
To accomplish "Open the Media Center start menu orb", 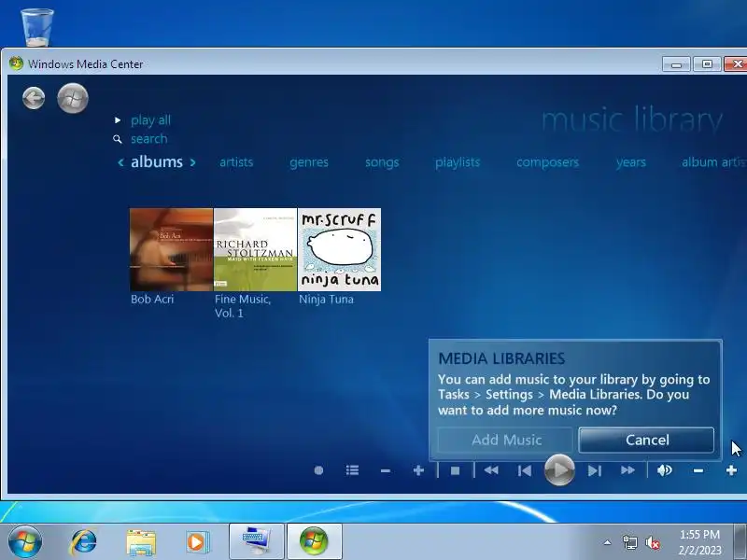I will pos(73,98).
